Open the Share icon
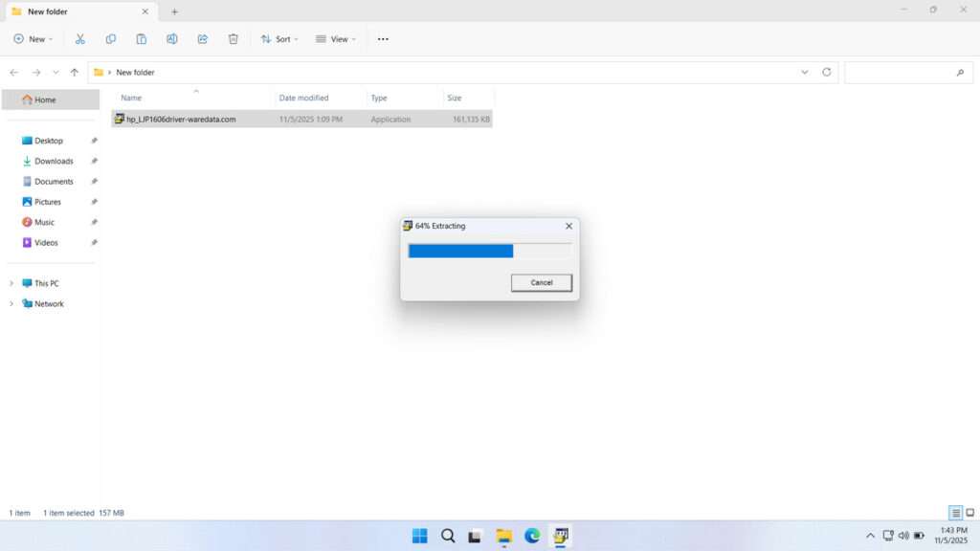The height and width of the screenshot is (551, 980). 202,38
